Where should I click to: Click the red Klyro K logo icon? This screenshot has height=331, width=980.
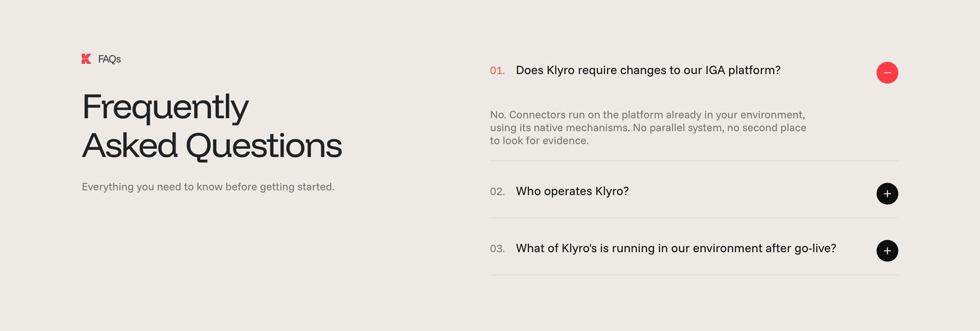(x=86, y=59)
